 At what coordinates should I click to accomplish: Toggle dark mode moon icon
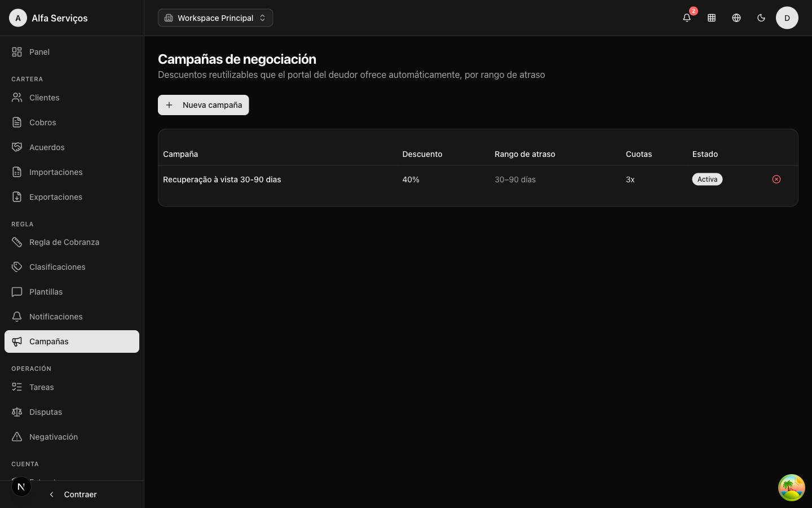click(761, 18)
